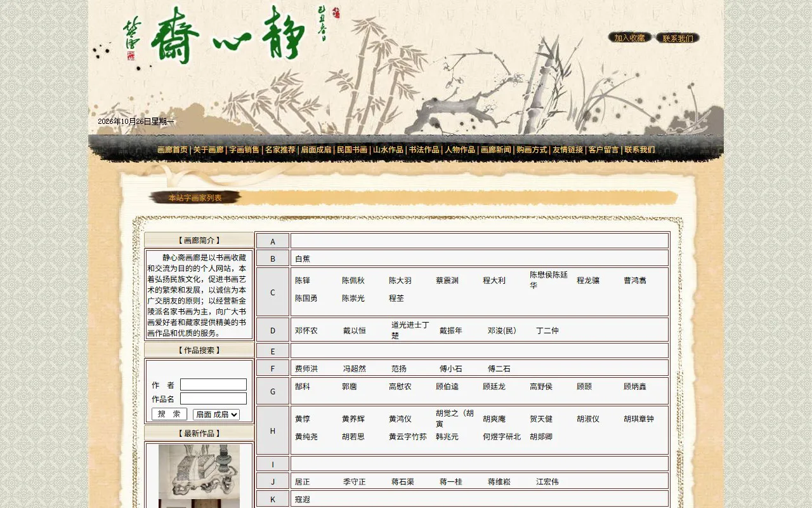The image size is (812, 508).
Task: Open artist 范扬
Action: point(399,369)
